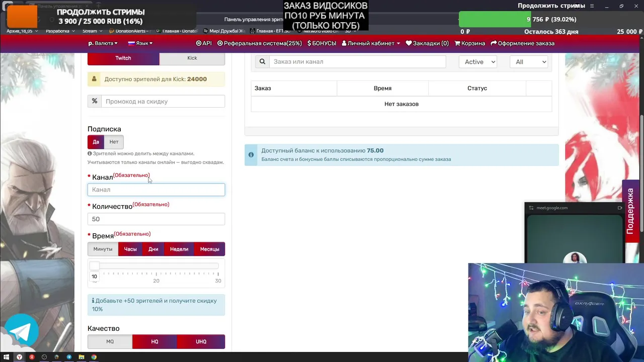Focus the Заказ или канал search field
Viewport: 644px width, 362px height.
click(x=357, y=62)
